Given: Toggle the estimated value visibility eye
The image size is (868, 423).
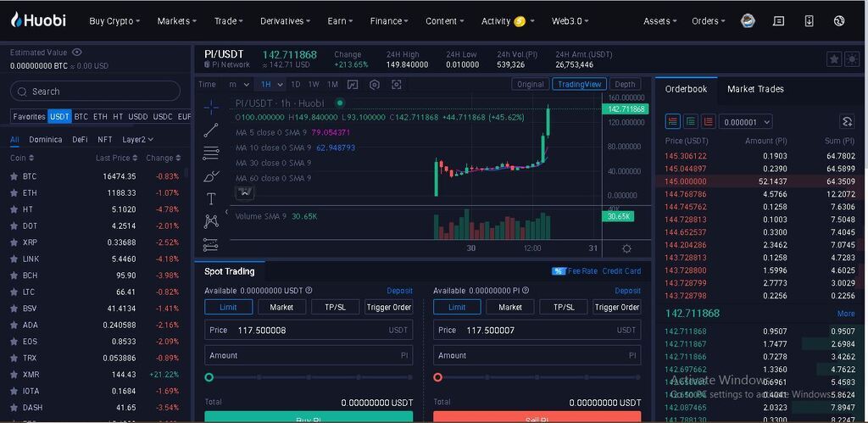Looking at the screenshot, I should (77, 53).
